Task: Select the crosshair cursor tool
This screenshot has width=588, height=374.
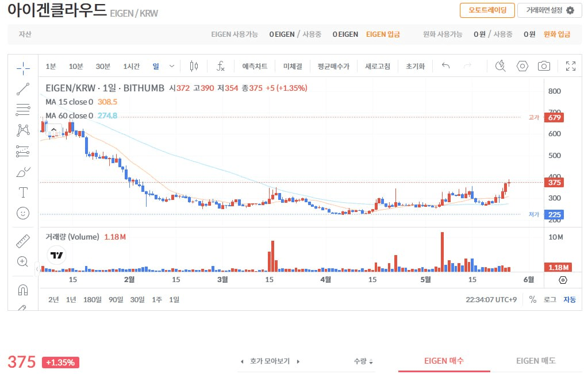Action: pyautogui.click(x=23, y=68)
